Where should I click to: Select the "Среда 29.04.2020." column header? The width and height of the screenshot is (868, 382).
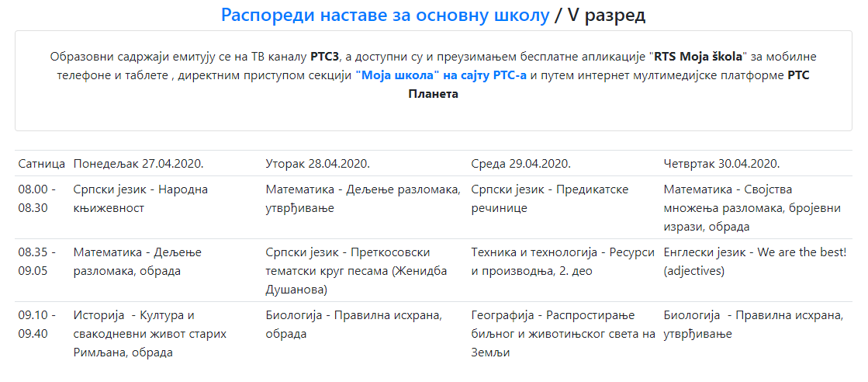[x=520, y=164]
